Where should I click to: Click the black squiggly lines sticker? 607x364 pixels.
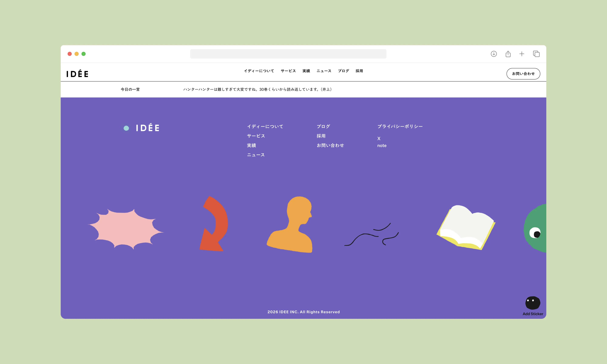pos(371,234)
